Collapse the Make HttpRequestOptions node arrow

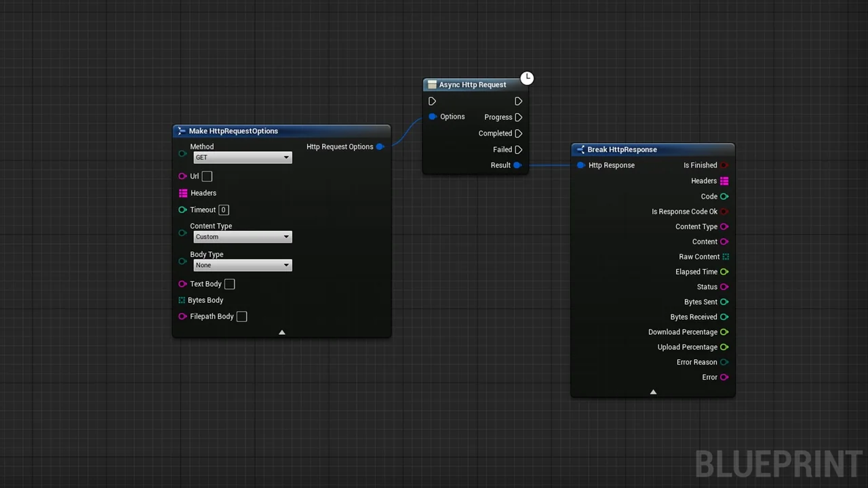tap(282, 332)
